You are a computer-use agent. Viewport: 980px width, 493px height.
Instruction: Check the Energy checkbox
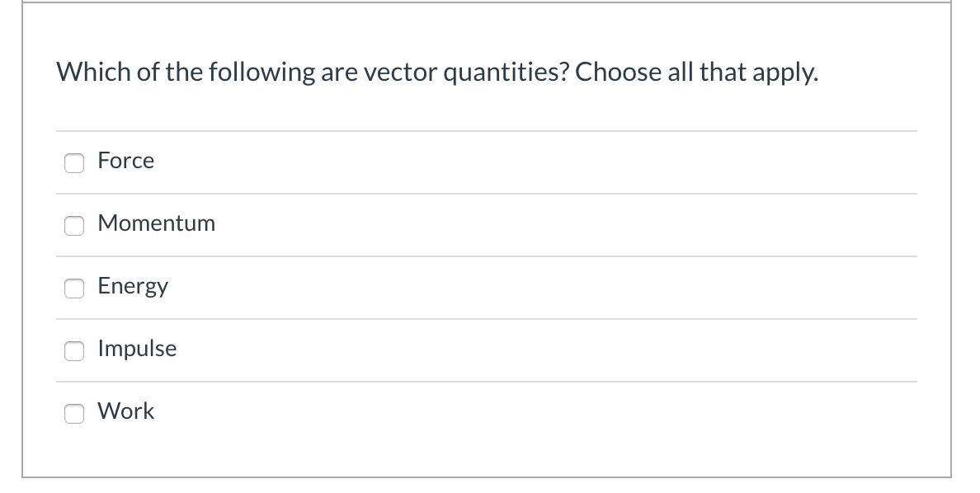pos(74,289)
